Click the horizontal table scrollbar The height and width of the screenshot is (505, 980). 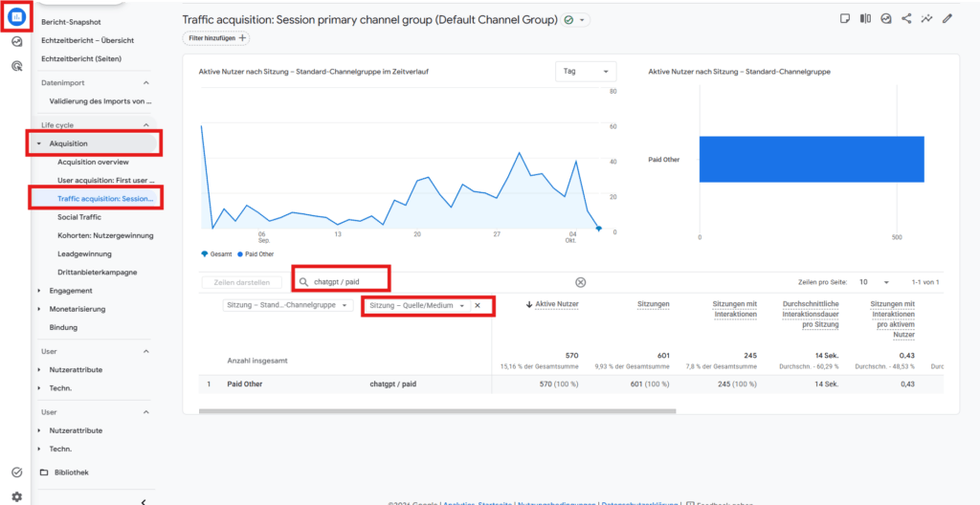pos(437,411)
